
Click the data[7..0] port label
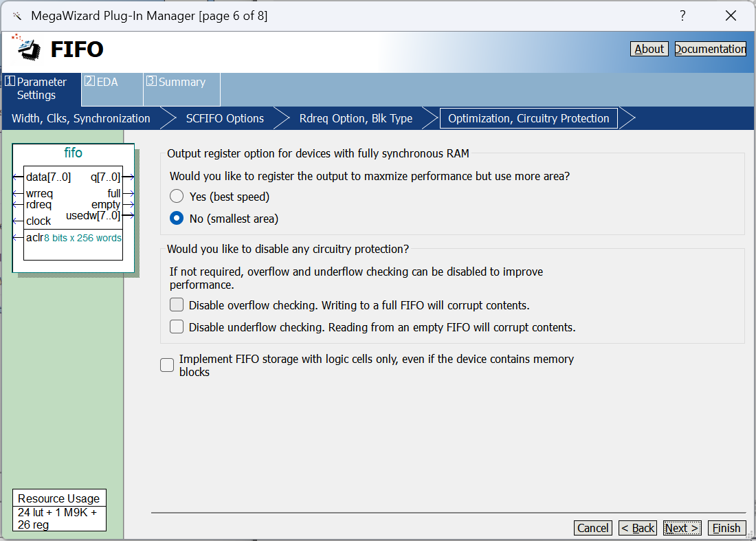[x=48, y=177]
